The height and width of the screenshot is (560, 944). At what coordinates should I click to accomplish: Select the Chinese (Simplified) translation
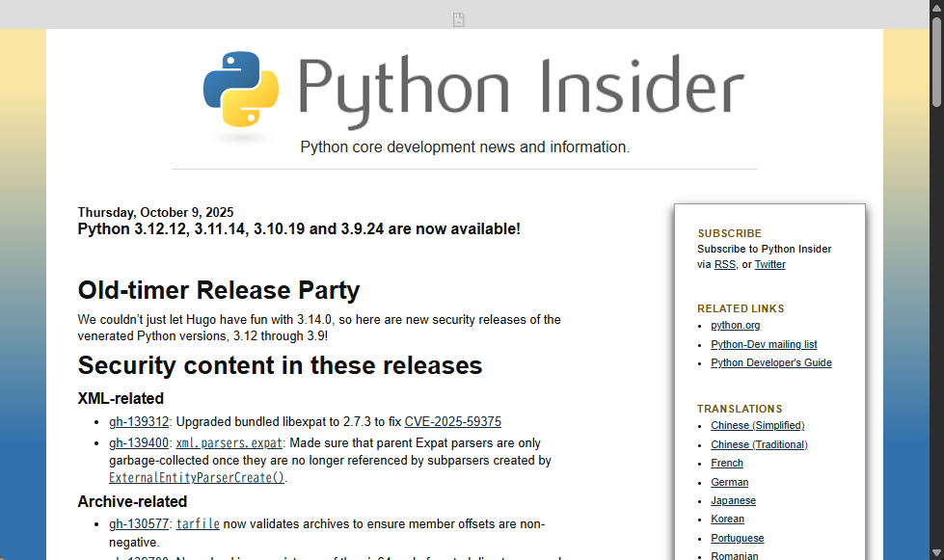click(x=757, y=425)
